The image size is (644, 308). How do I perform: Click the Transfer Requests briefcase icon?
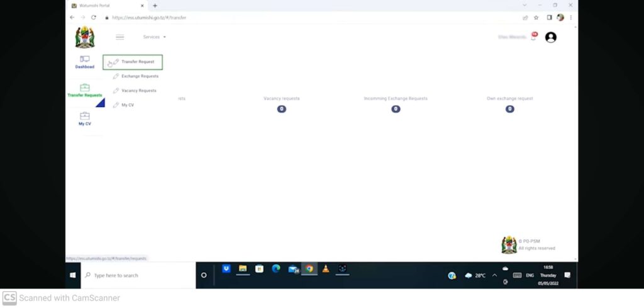click(84, 88)
